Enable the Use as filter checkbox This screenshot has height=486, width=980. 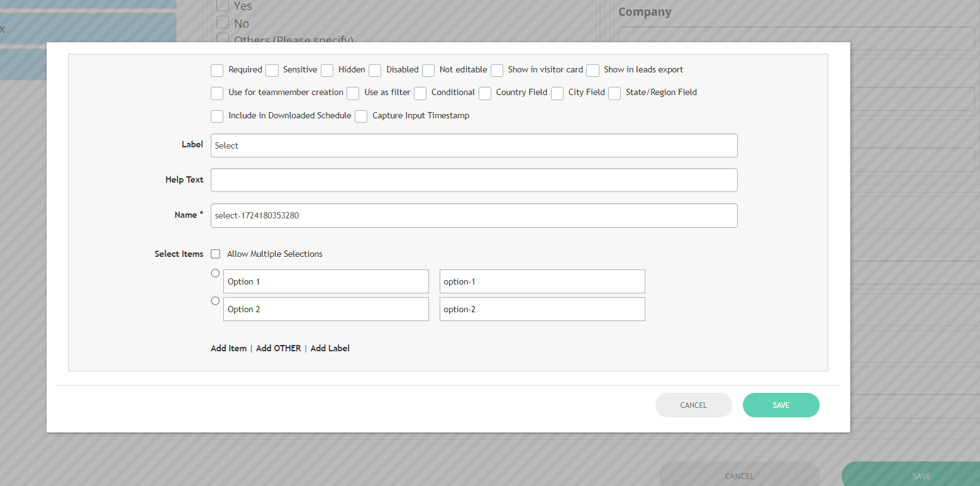(x=353, y=93)
